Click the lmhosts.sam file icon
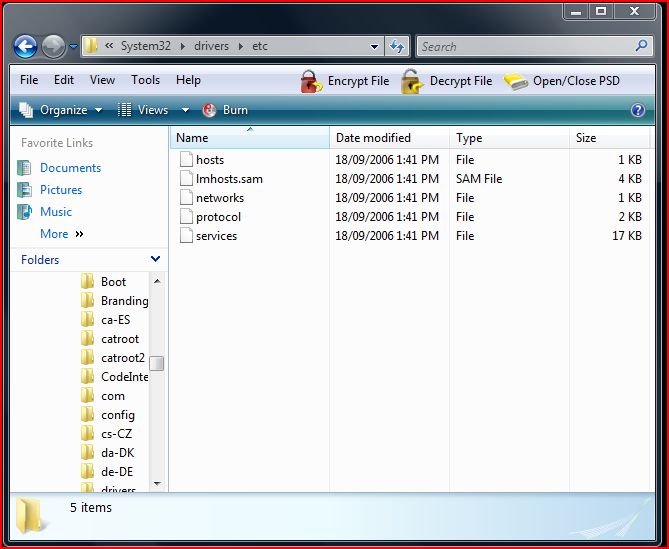The width and height of the screenshot is (669, 549). click(x=186, y=179)
